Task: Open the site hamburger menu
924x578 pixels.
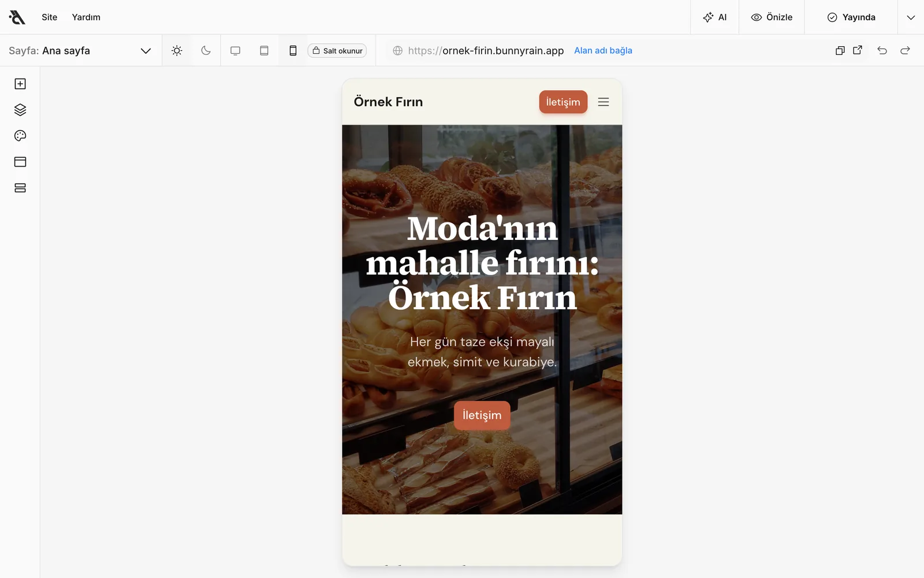Action: click(x=603, y=102)
